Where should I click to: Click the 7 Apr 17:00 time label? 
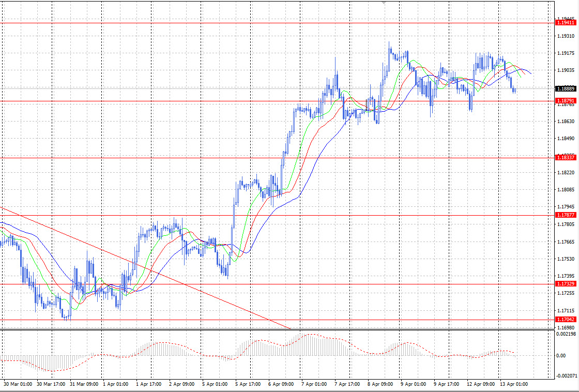pos(347,384)
